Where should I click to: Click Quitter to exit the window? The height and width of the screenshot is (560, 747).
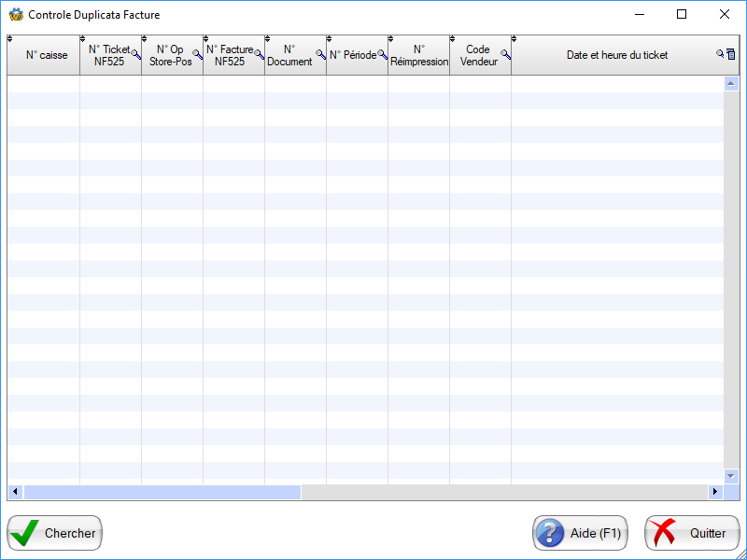[x=691, y=533]
